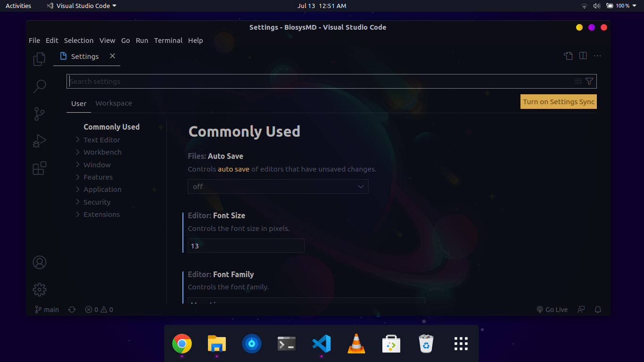
Task: Follow the auto save link
Action: pyautogui.click(x=233, y=169)
